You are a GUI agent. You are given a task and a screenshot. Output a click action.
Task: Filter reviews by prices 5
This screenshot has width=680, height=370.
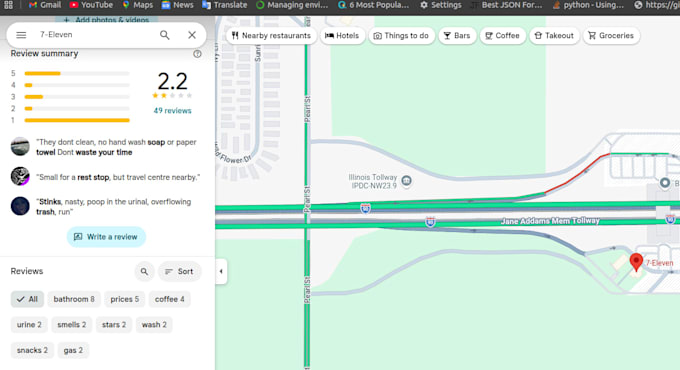click(124, 299)
